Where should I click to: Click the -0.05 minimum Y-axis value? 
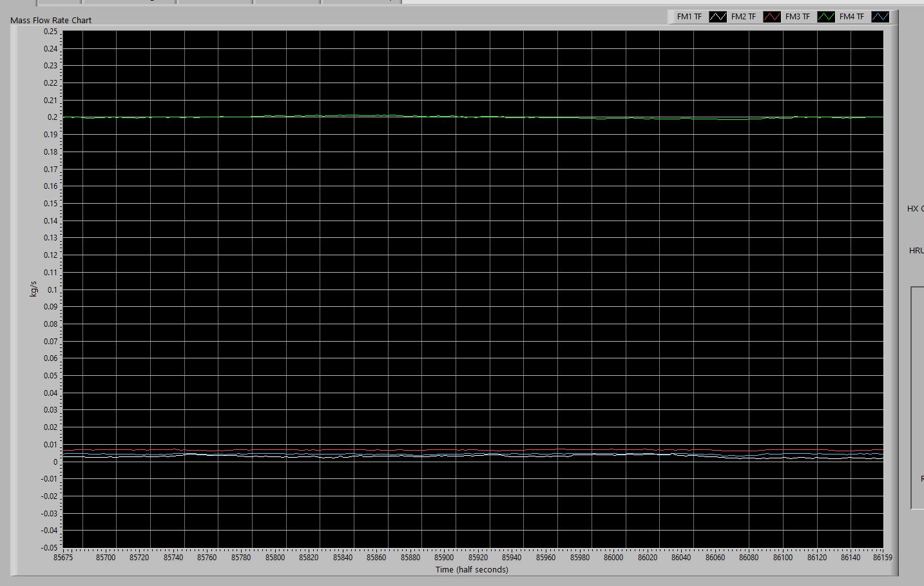pos(49,548)
